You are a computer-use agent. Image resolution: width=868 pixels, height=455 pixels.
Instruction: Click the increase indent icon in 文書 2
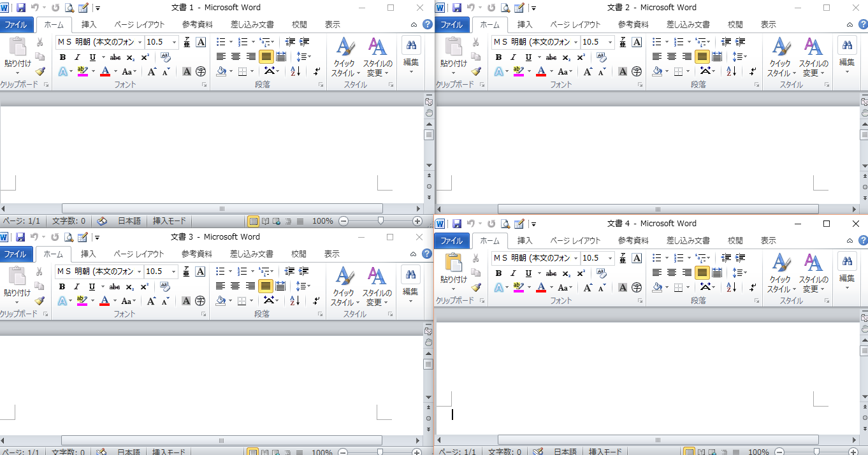741,42
